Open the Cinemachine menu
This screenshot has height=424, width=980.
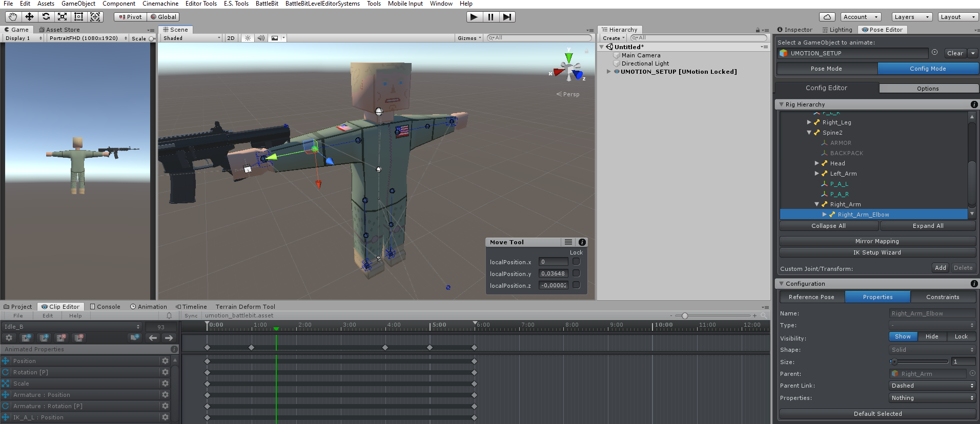160,4
